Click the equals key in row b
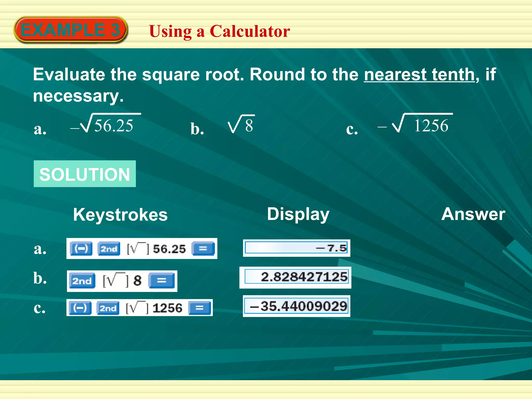The height and width of the screenshot is (399, 532). 161,281
